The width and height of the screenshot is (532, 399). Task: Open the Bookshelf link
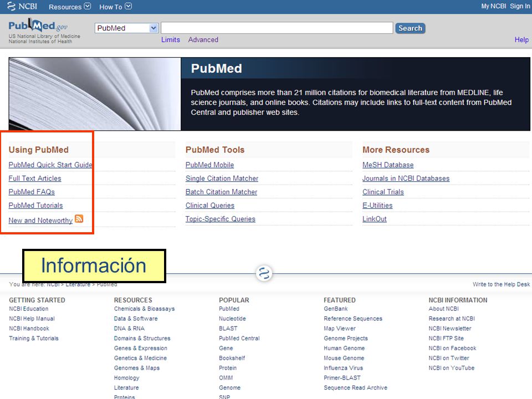pos(232,358)
